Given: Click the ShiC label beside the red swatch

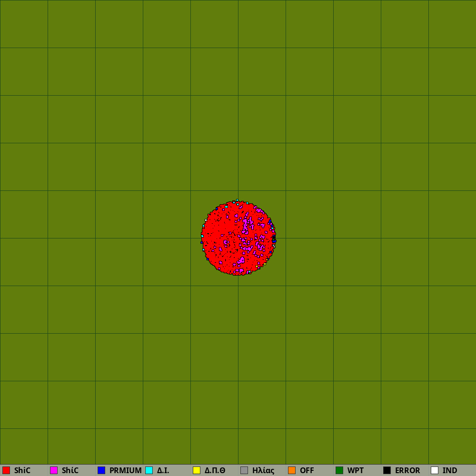Looking at the screenshot, I should (x=22, y=470).
